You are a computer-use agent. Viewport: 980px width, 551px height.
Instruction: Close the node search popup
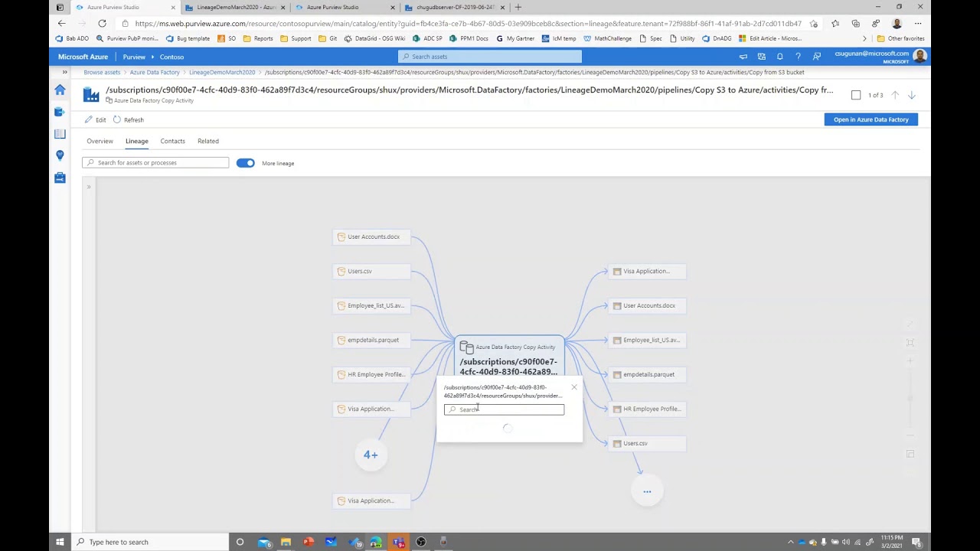coord(573,387)
